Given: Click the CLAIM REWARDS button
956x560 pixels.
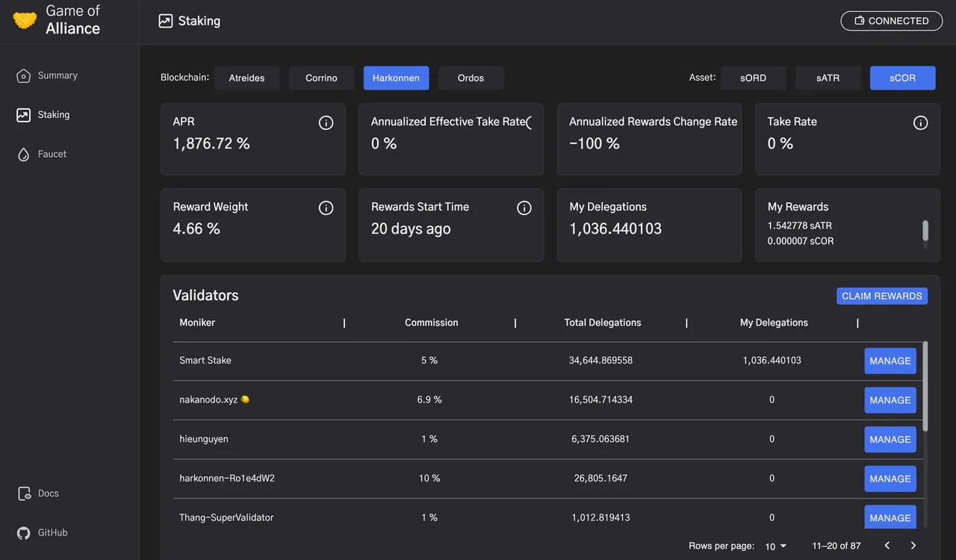Looking at the screenshot, I should click(x=882, y=296).
